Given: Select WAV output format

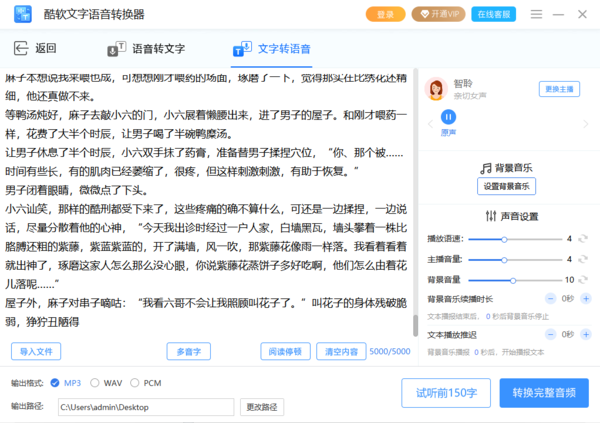Looking at the screenshot, I should pyautogui.click(x=95, y=383).
